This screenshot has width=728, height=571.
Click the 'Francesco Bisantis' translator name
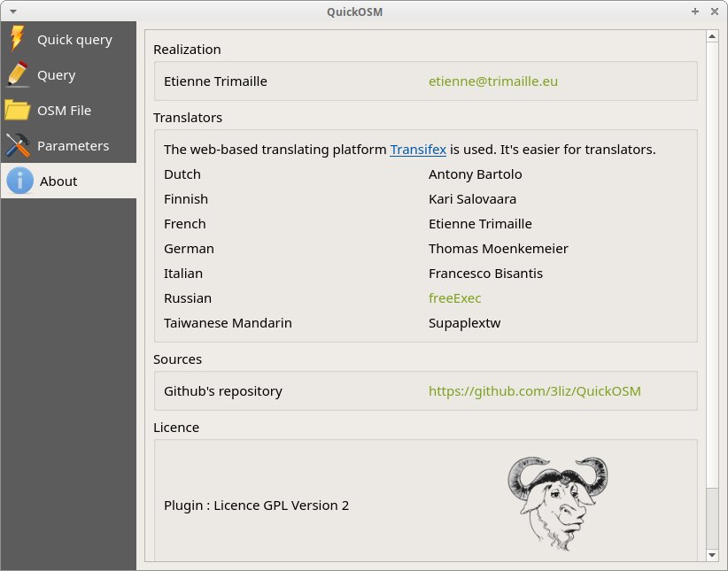[485, 274]
